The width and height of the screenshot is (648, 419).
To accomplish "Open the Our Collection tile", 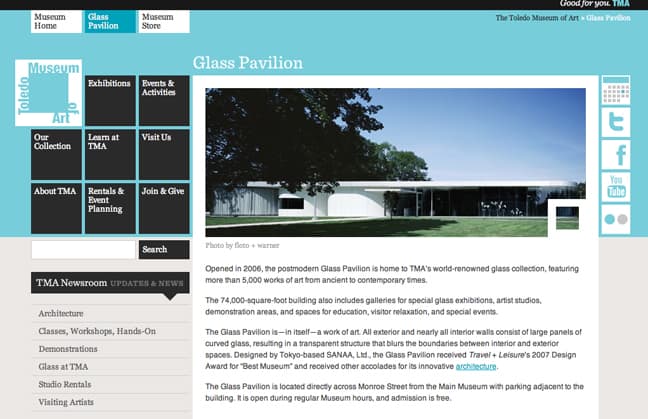I will (x=56, y=155).
